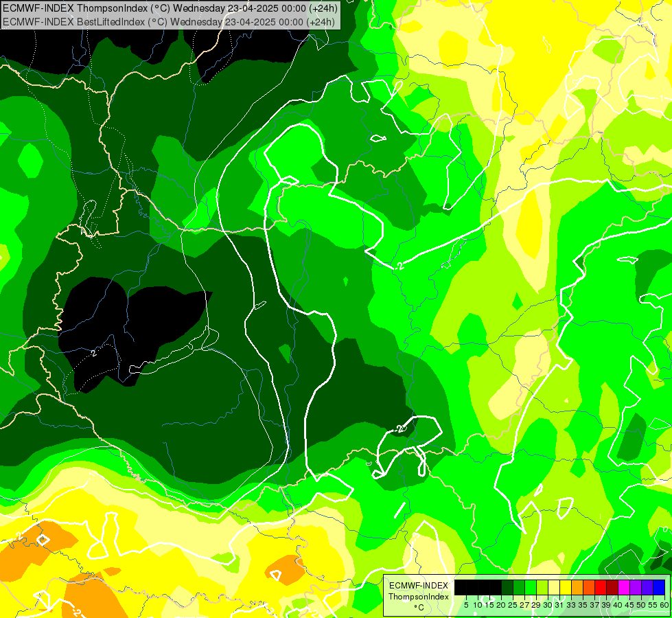Click the legend tick label '60'
The width and height of the screenshot is (672, 618).
(664, 605)
